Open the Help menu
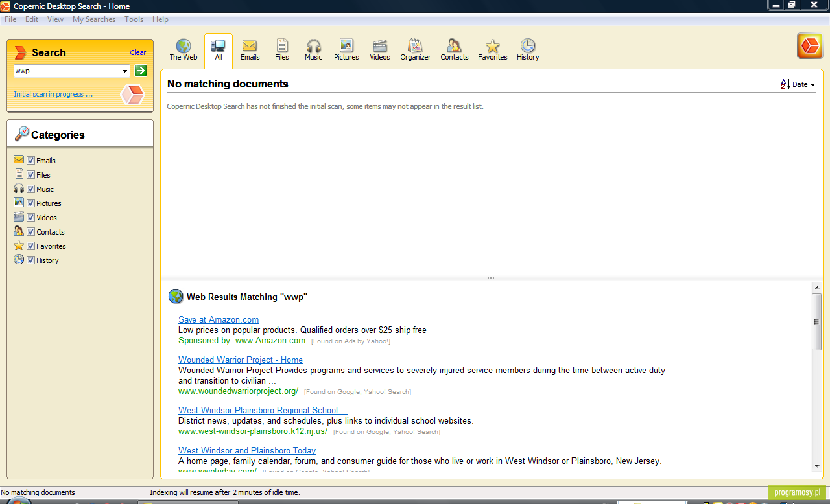This screenshot has height=504, width=830. (x=160, y=19)
